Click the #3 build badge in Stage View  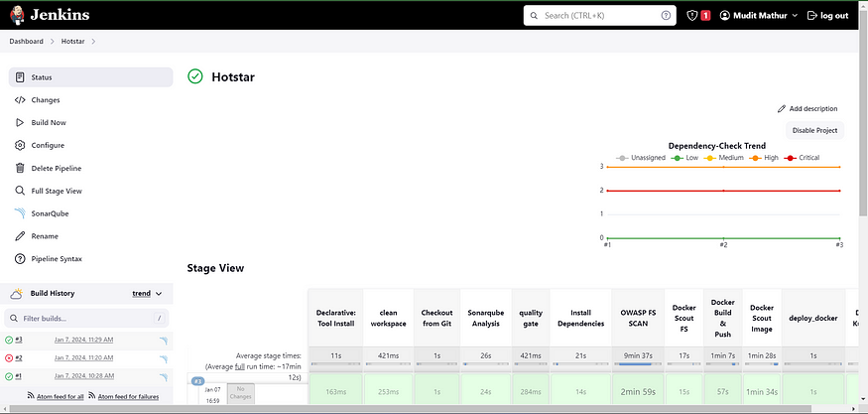198,381
